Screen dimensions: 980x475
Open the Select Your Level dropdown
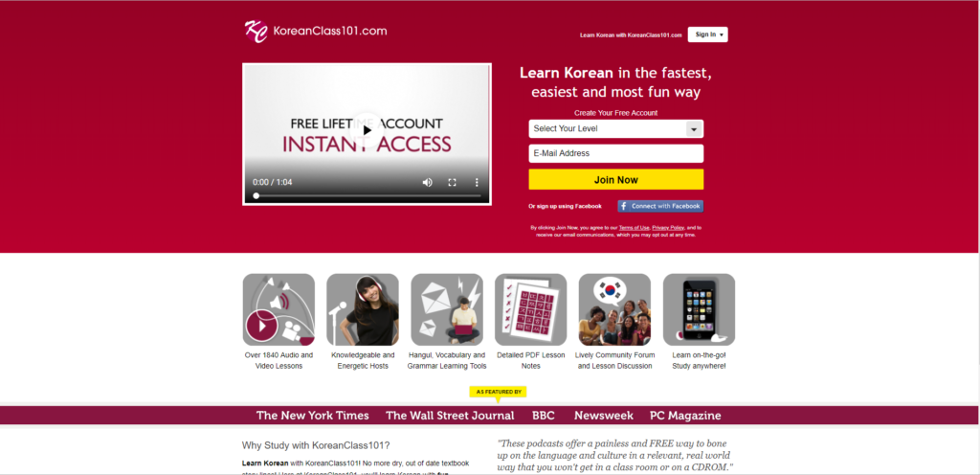[615, 128]
